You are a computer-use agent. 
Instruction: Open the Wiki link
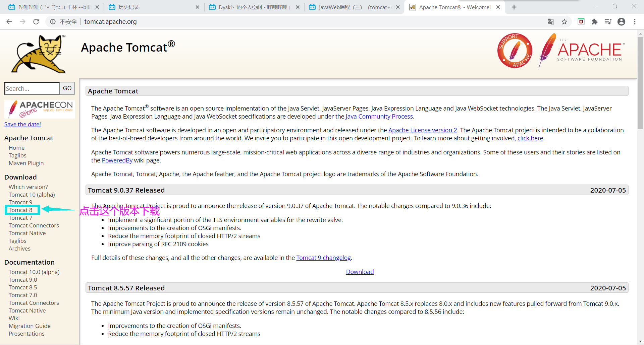click(x=14, y=318)
